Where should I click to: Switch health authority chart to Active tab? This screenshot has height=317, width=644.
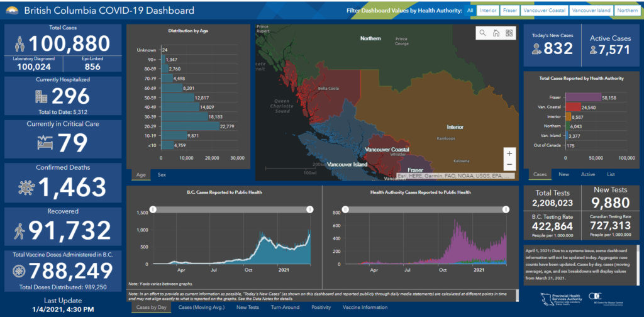(587, 174)
